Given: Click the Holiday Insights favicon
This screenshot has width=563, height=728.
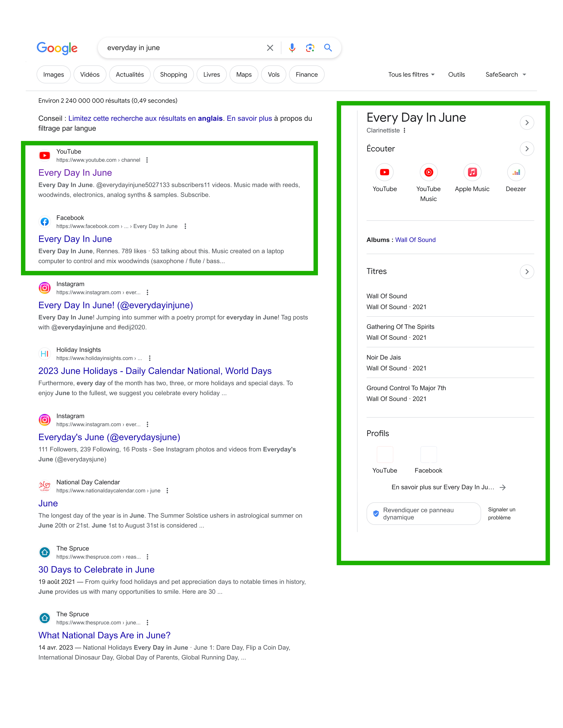Looking at the screenshot, I should [45, 354].
